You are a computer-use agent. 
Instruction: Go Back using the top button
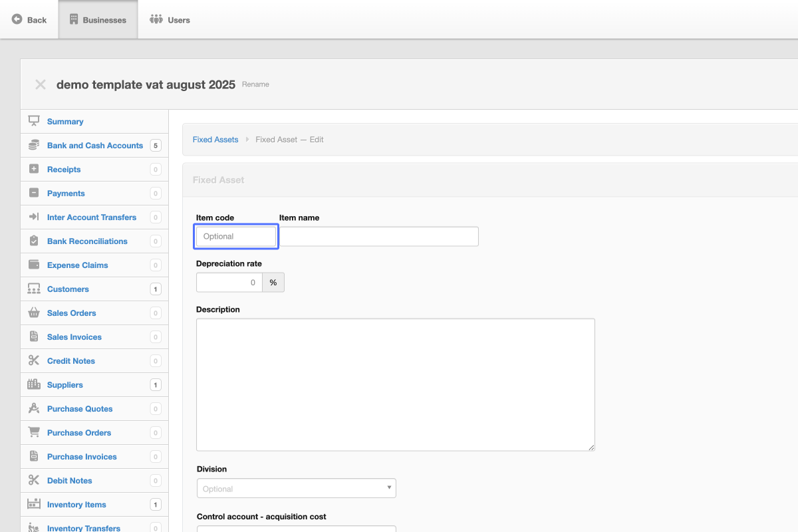pos(29,20)
